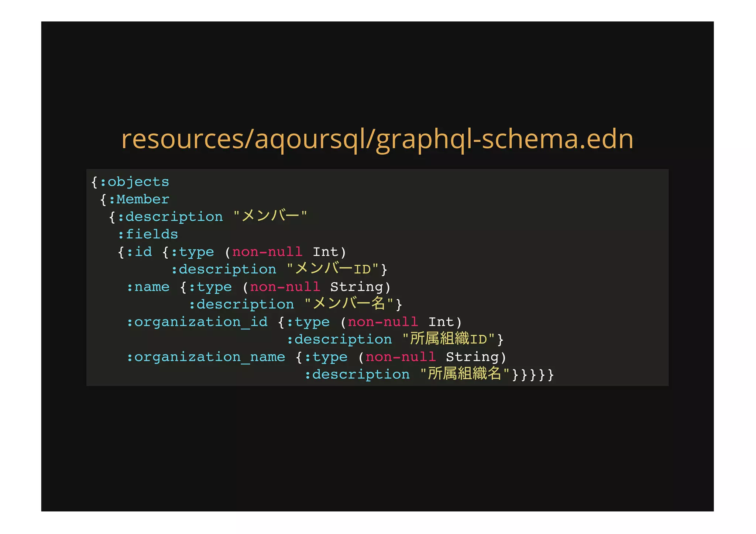The width and height of the screenshot is (756, 534).
Task: Click the :id keyword
Action: pyautogui.click(x=139, y=252)
